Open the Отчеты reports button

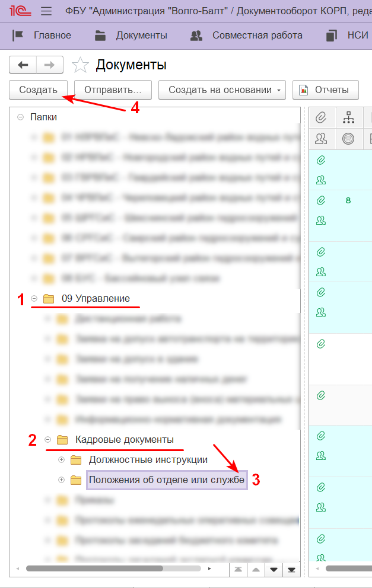tap(325, 90)
